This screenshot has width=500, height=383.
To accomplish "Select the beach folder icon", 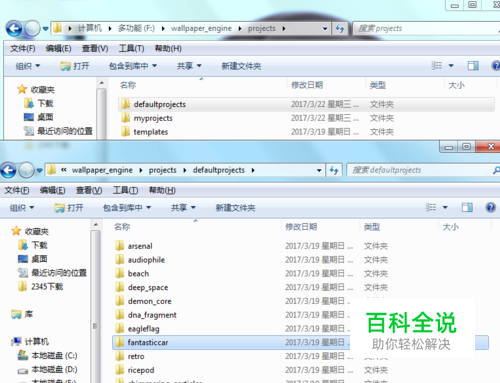I will pos(119,273).
